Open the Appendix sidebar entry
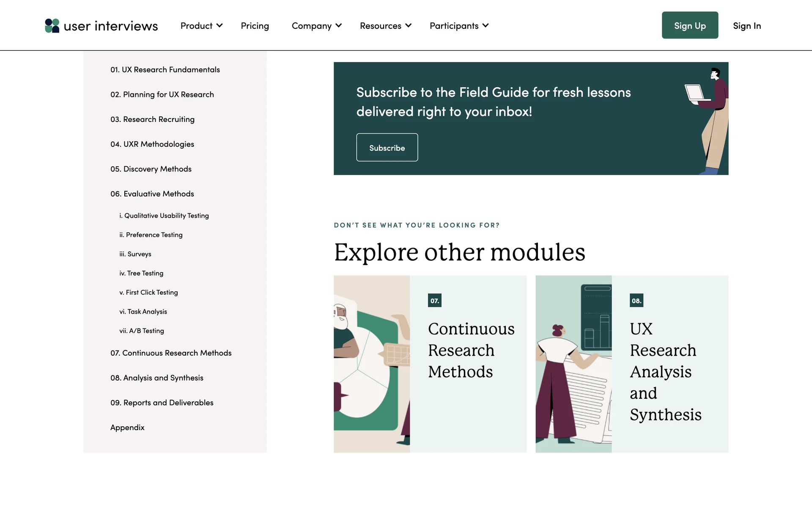The width and height of the screenshot is (812, 508). pyautogui.click(x=127, y=428)
